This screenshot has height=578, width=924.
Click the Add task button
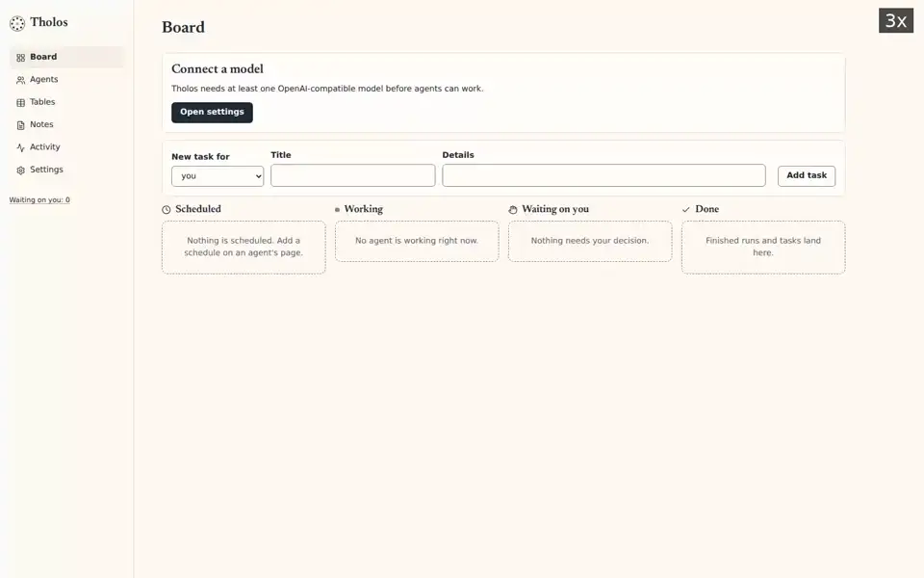click(x=807, y=175)
